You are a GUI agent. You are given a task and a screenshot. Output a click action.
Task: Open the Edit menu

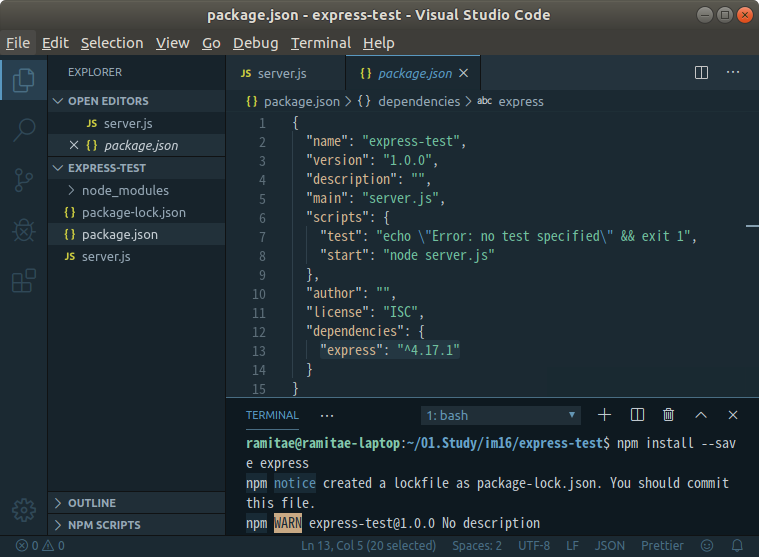(x=55, y=43)
